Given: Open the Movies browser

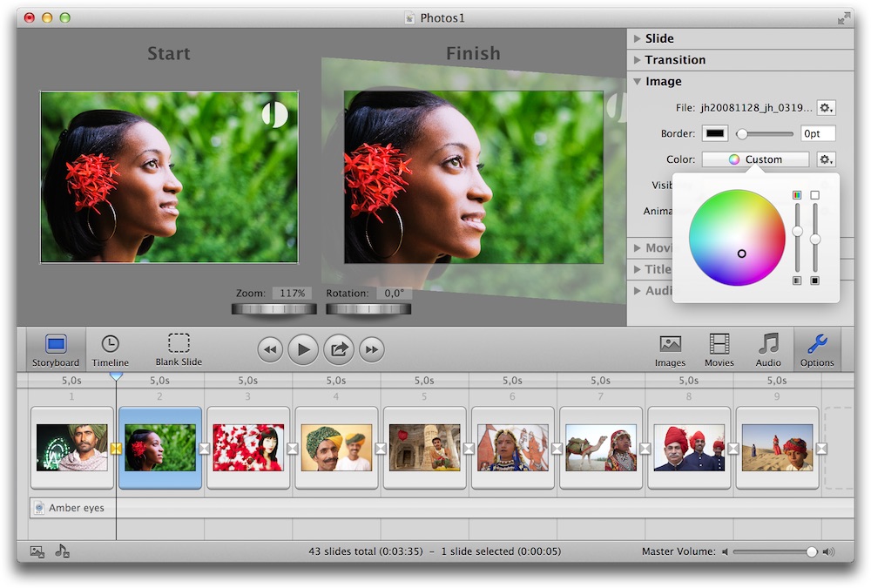Looking at the screenshot, I should pyautogui.click(x=719, y=351).
